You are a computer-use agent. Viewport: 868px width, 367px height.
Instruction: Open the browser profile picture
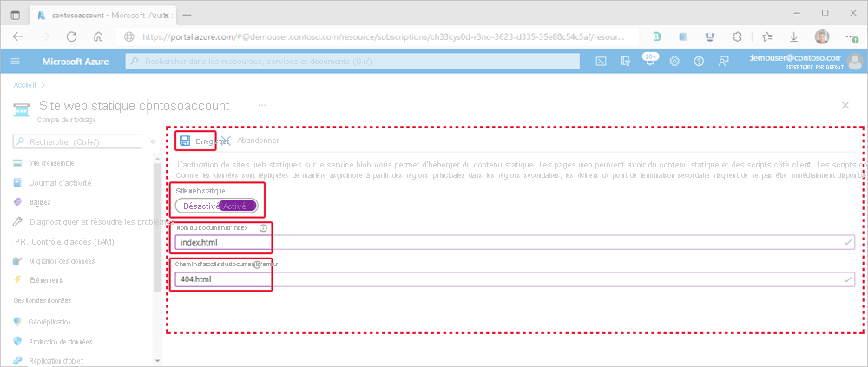coord(822,36)
